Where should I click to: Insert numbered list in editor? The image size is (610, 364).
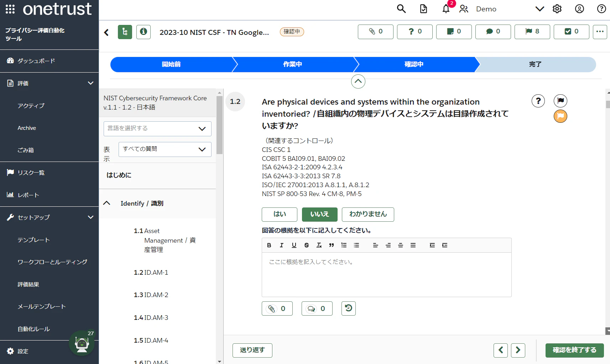[x=344, y=245]
